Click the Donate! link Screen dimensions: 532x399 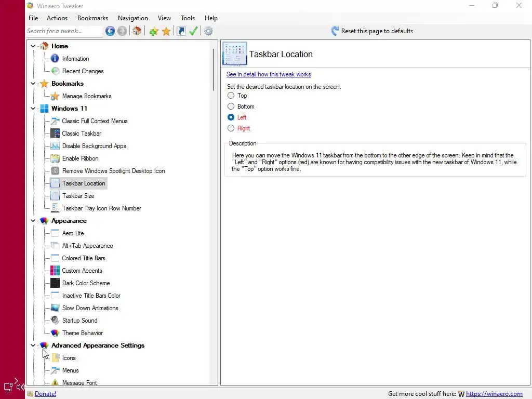point(45,394)
